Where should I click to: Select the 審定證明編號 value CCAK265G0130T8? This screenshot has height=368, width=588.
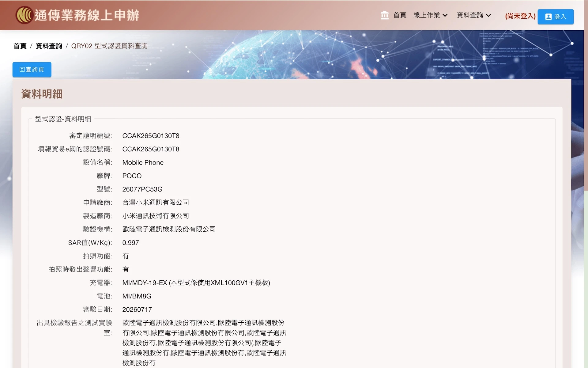pyautogui.click(x=151, y=136)
